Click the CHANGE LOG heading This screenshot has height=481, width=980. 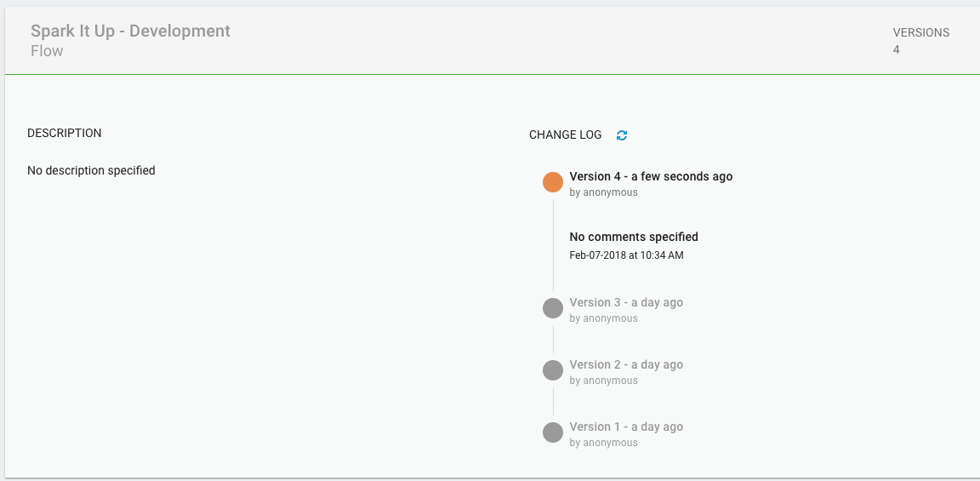[565, 135]
